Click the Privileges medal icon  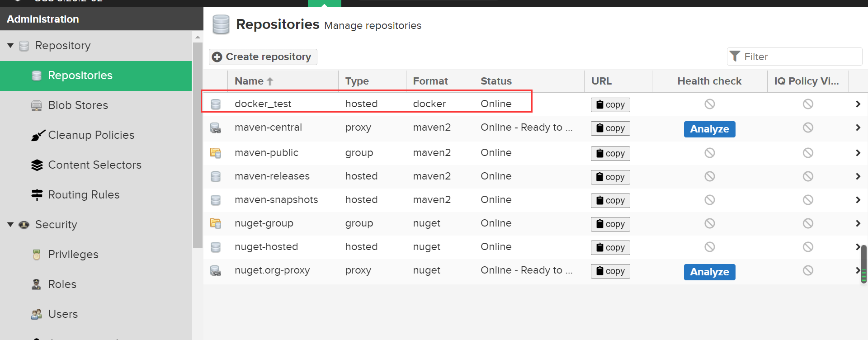pos(37,255)
